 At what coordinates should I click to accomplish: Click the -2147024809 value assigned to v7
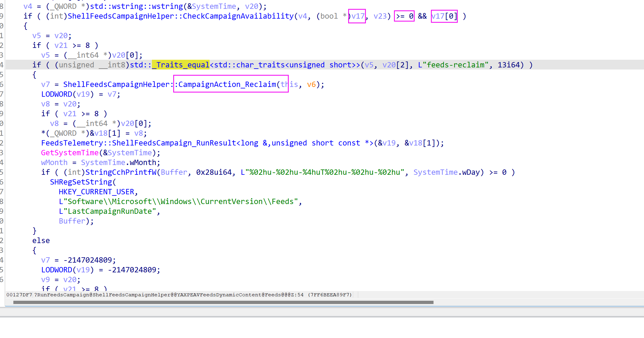pyautogui.click(x=87, y=260)
